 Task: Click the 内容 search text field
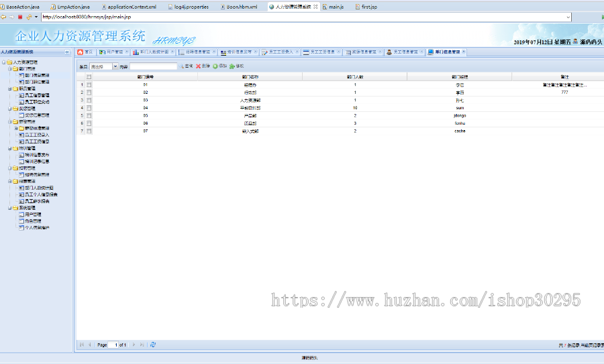coord(153,66)
